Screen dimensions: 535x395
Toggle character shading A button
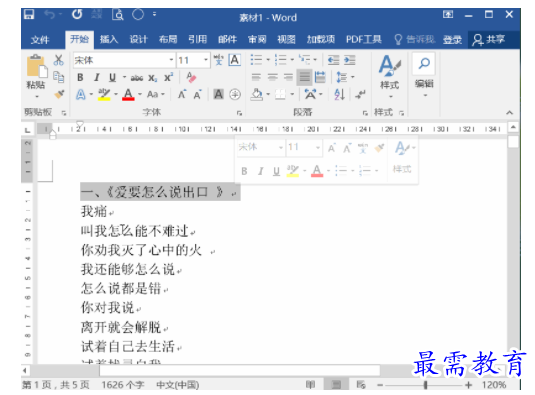point(218,94)
